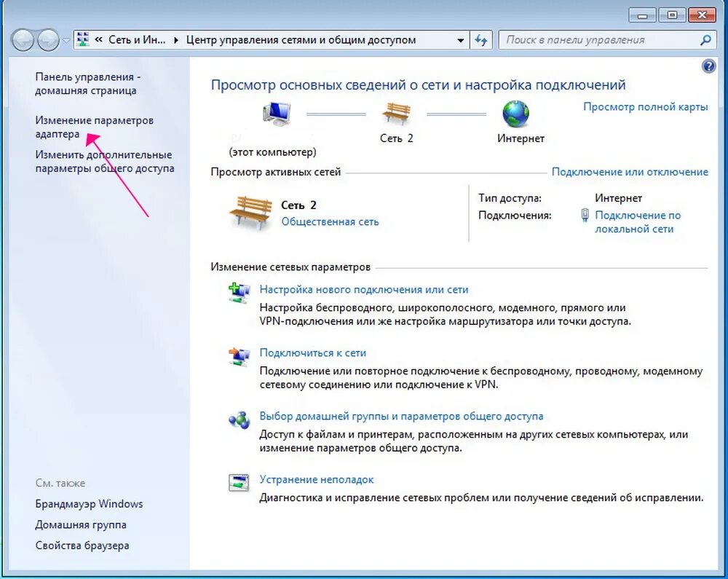
Task: Click the Ethernet plug icon beside connection
Action: click(585, 215)
